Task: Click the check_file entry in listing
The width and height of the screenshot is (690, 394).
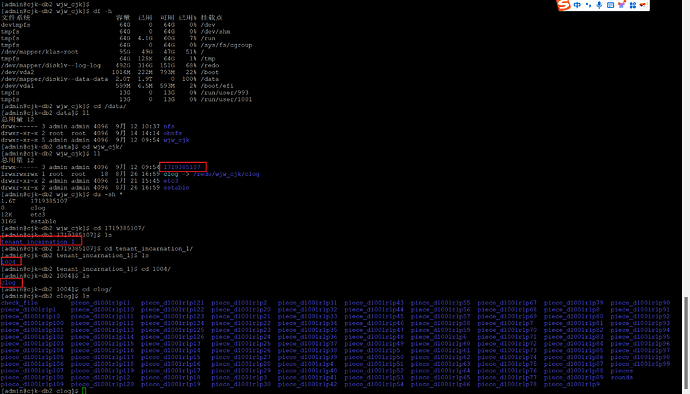Action: tap(19, 303)
